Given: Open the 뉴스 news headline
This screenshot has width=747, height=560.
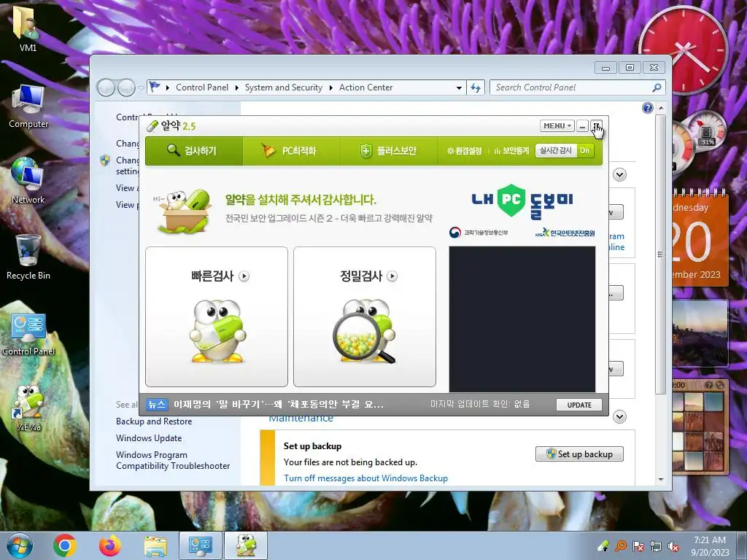Looking at the screenshot, I should click(x=278, y=404).
